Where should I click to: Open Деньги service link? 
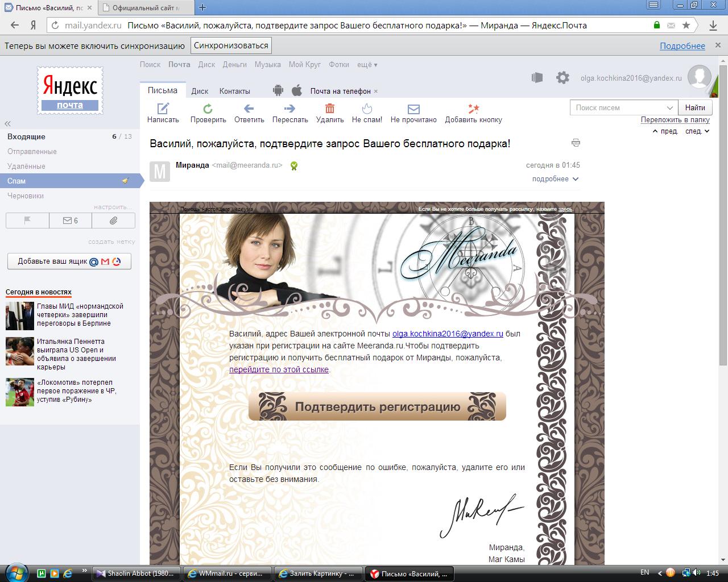(234, 65)
